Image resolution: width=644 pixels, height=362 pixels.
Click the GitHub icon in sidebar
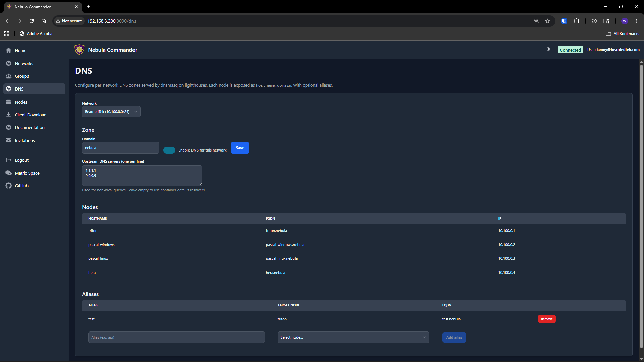tap(8, 185)
